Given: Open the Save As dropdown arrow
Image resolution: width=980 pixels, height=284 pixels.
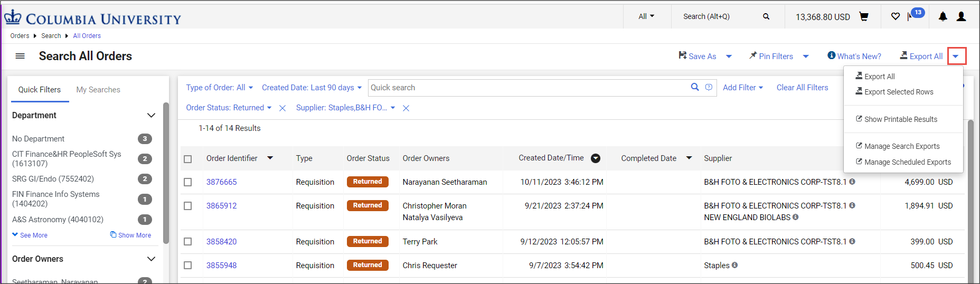Looking at the screenshot, I should 729,56.
